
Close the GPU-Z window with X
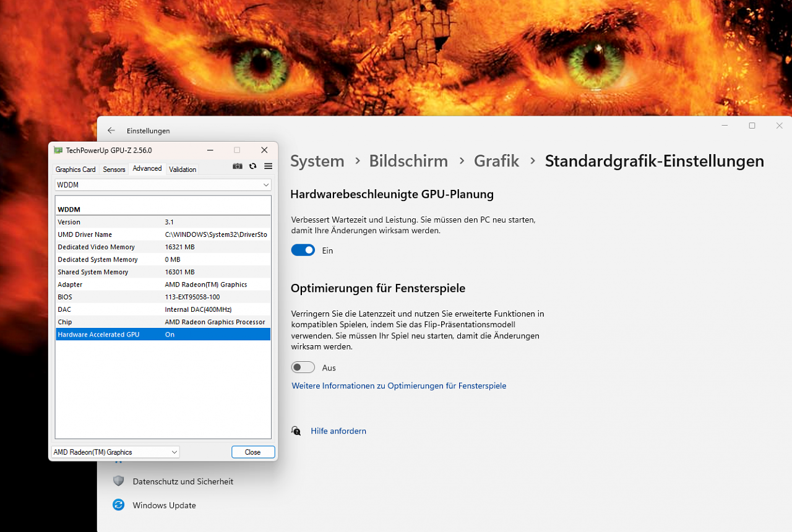[x=264, y=150]
